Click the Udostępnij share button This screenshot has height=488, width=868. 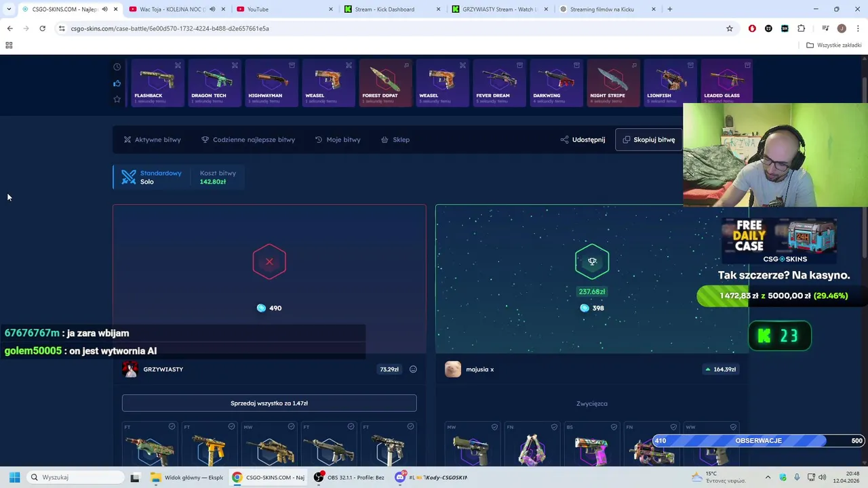point(583,140)
